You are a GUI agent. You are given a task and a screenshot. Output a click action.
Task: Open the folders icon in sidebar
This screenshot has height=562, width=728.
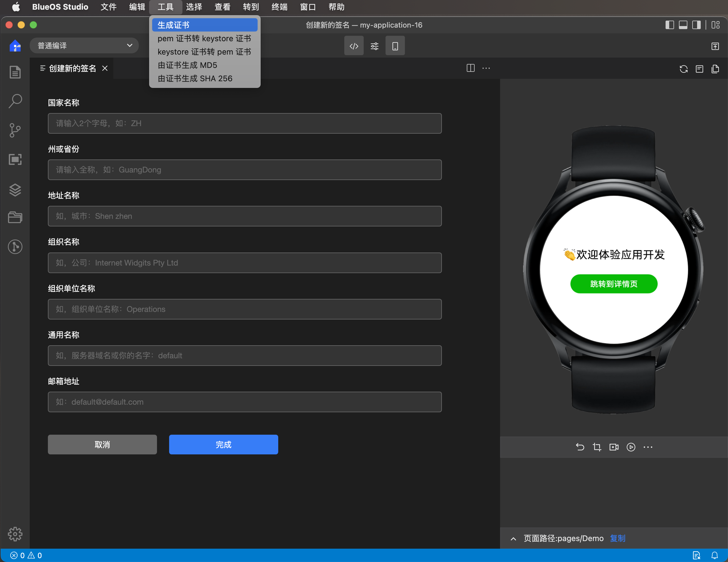tap(15, 217)
